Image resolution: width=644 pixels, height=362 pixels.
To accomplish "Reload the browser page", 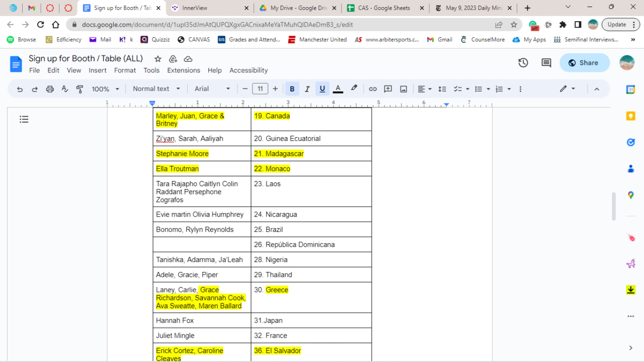I will [41, 24].
